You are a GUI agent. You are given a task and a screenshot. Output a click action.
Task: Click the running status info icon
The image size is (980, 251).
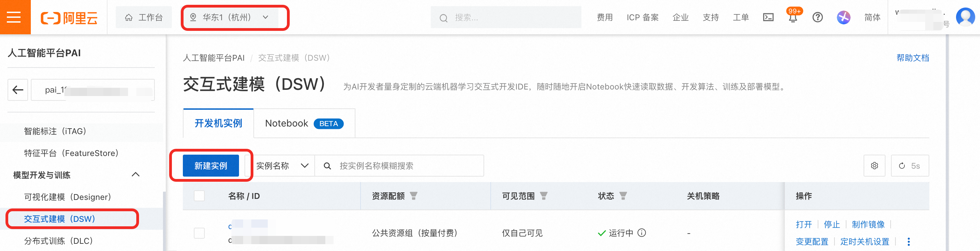coord(641,233)
